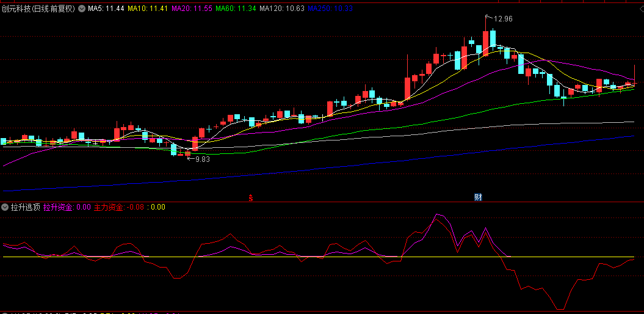Click the MA20: 11.55 moving average label

pyautogui.click(x=192, y=8)
